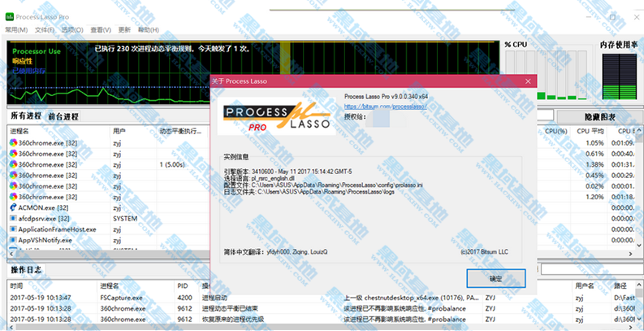Click the 响应性 graph legend label

coord(22,61)
